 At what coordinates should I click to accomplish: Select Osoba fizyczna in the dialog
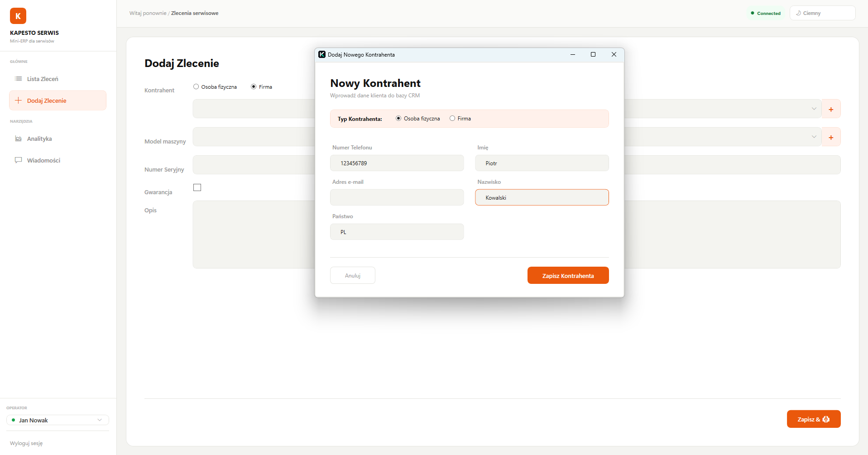(398, 119)
